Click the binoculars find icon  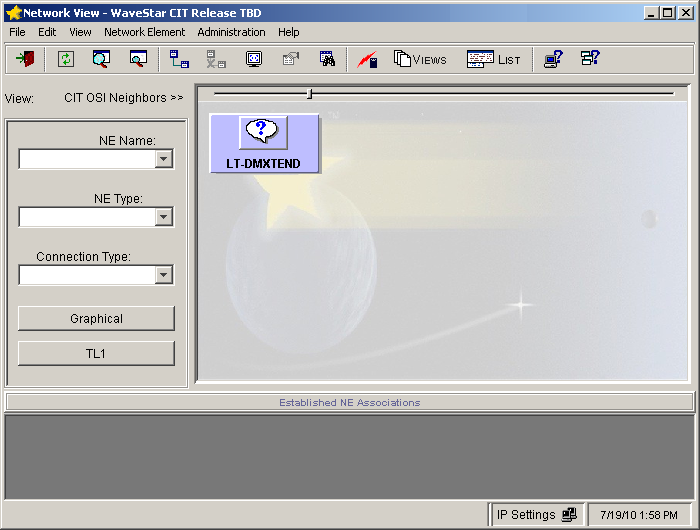pyautogui.click(x=327, y=59)
